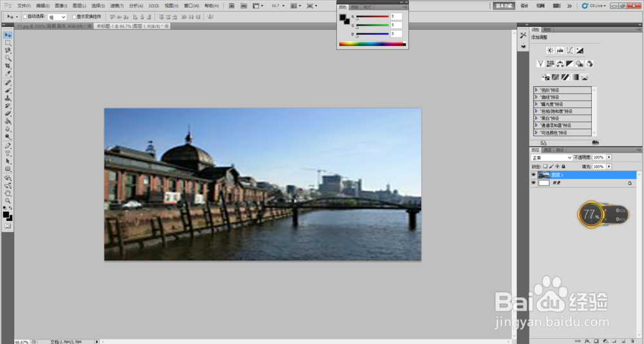This screenshot has height=344, width=644.
Task: Expand the "曲线"预设 list
Action: [x=536, y=97]
